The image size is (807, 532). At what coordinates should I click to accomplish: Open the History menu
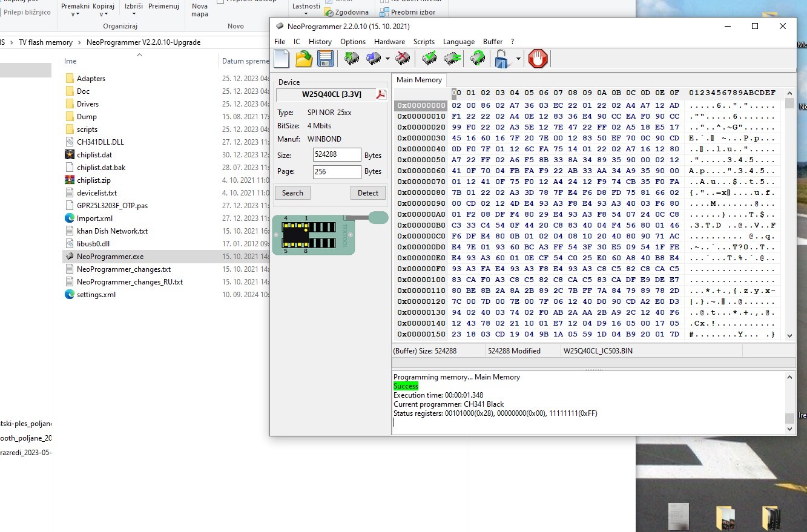click(x=320, y=42)
